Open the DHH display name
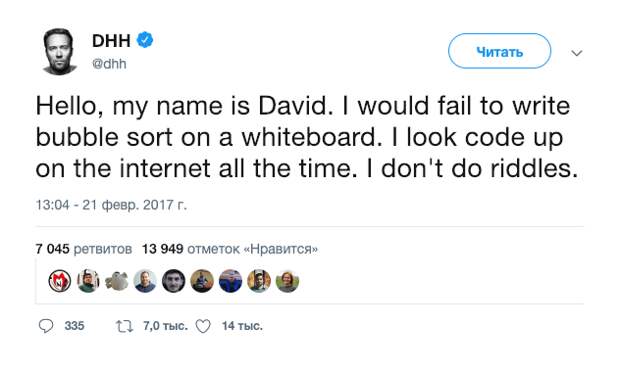The height and width of the screenshot is (372, 620). (111, 40)
